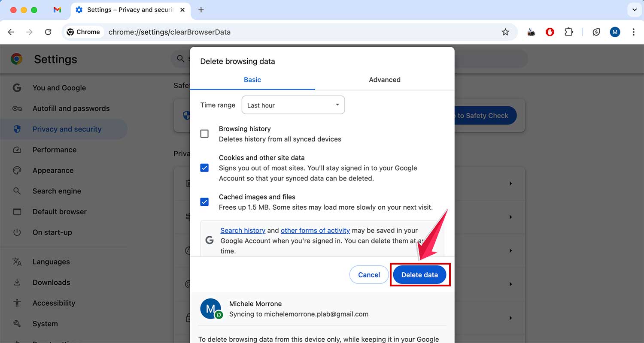Click the AdBlock extension icon

(550, 32)
